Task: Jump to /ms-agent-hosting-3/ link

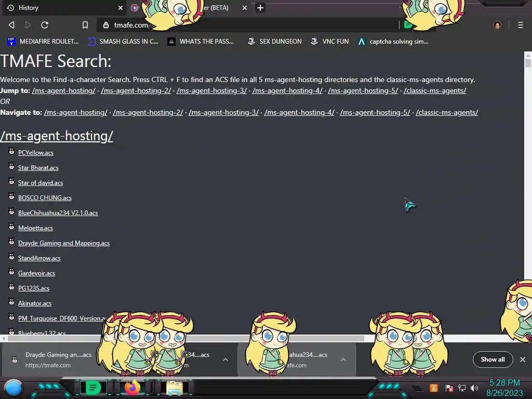Action: pos(212,90)
